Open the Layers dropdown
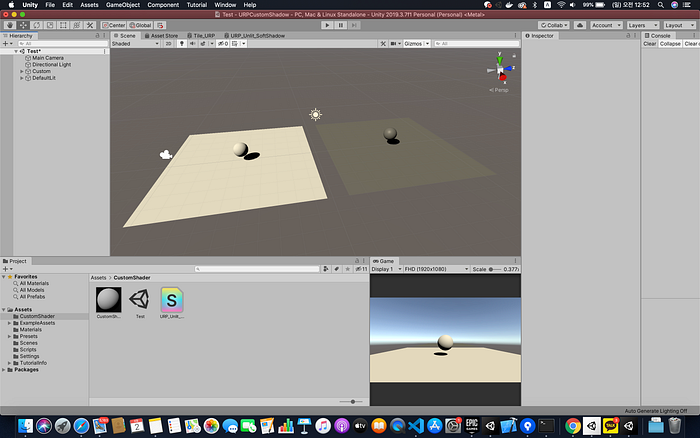The width and height of the screenshot is (700, 438). tap(642, 25)
